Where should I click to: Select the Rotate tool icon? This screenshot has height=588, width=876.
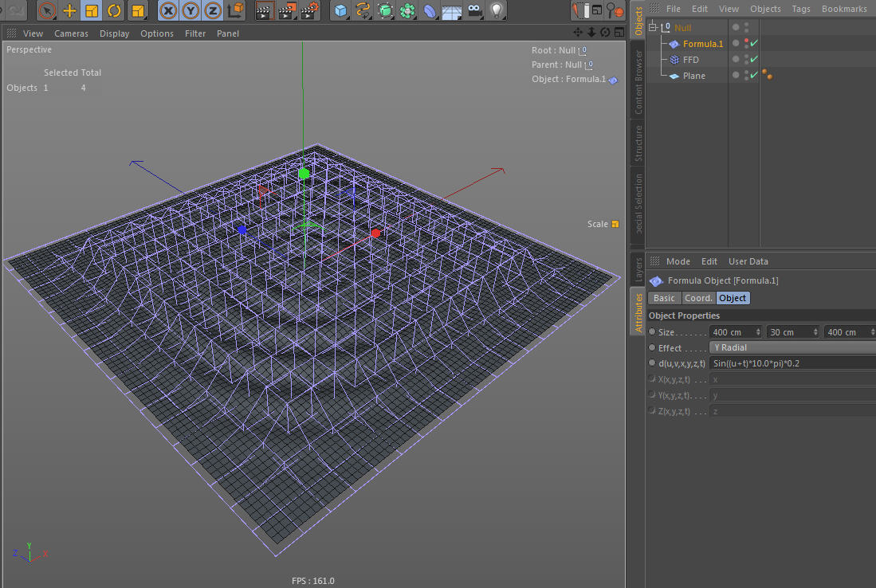pyautogui.click(x=115, y=10)
